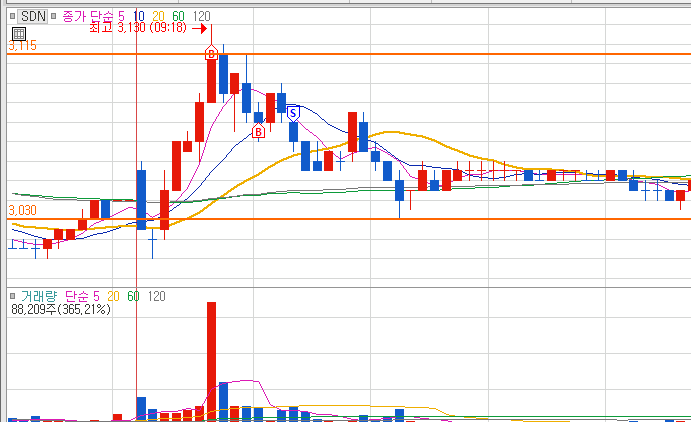The height and width of the screenshot is (422, 691).
Task: Select the blue 10 price moving average
Action: pyautogui.click(x=139, y=17)
